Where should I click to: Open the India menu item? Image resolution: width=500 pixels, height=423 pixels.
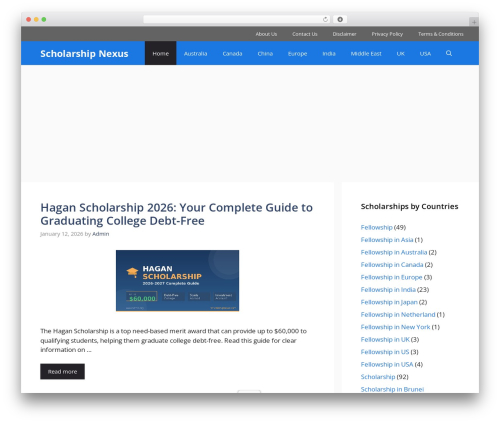pyautogui.click(x=329, y=53)
